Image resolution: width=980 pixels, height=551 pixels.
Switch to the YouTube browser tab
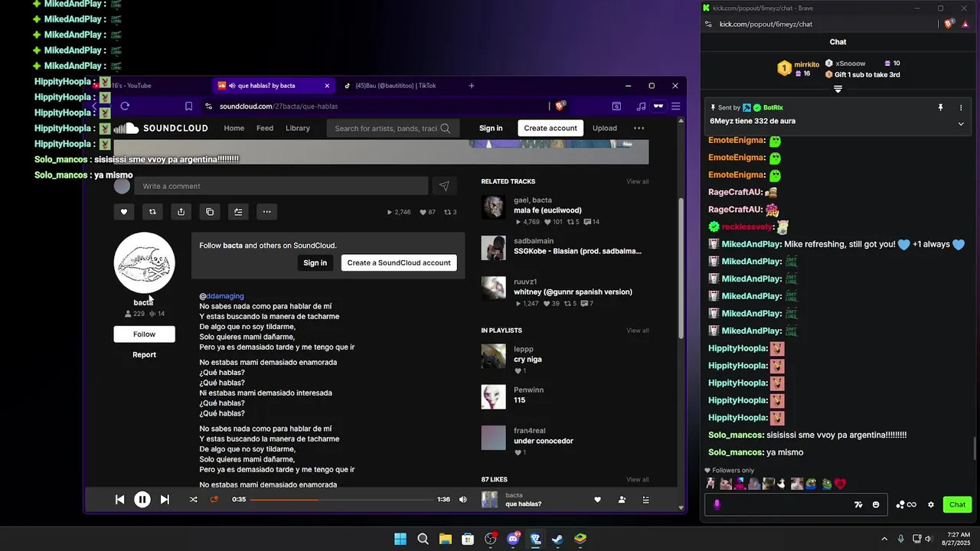132,86
